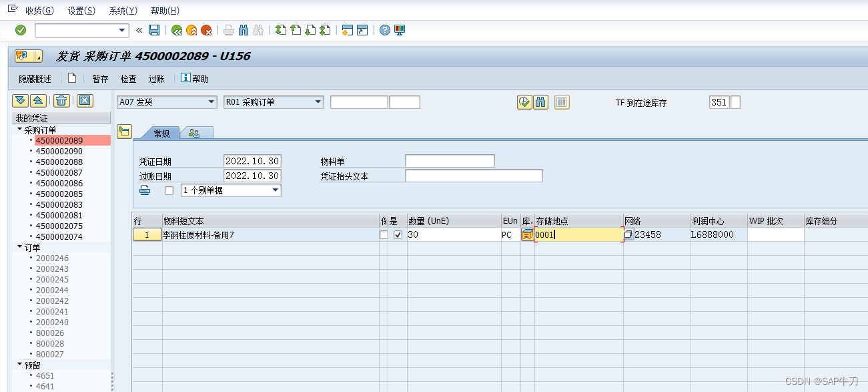Click the 暂存 hold button
This screenshot has height=392, width=868.
(x=100, y=79)
